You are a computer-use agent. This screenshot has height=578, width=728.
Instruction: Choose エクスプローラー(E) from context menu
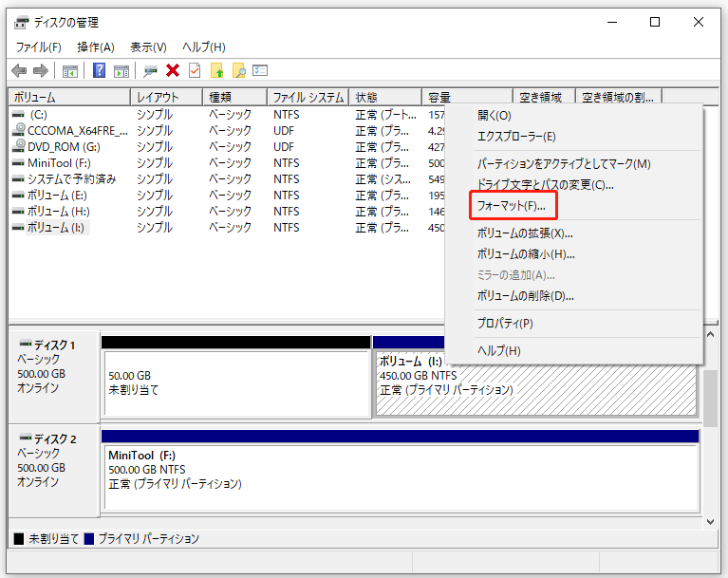pyautogui.click(x=574, y=137)
